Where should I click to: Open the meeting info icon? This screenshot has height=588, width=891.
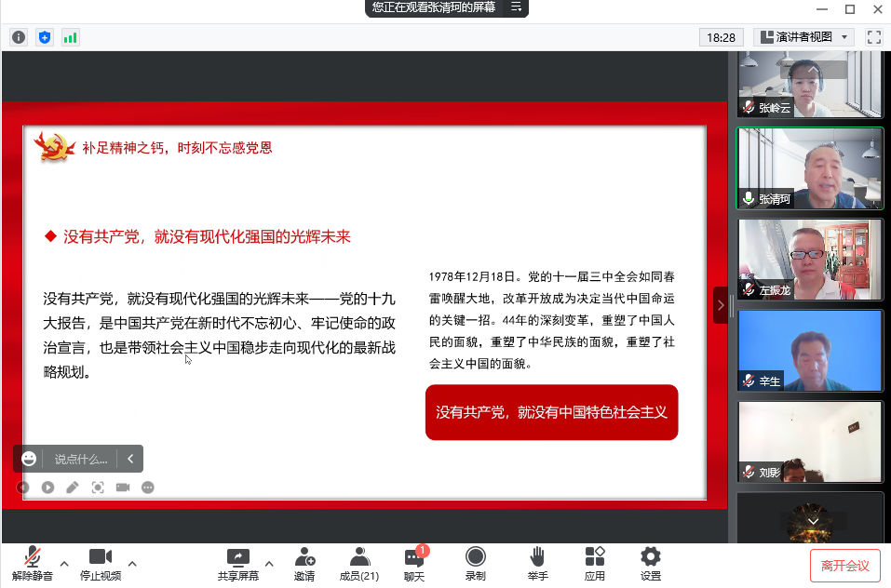tap(19, 37)
